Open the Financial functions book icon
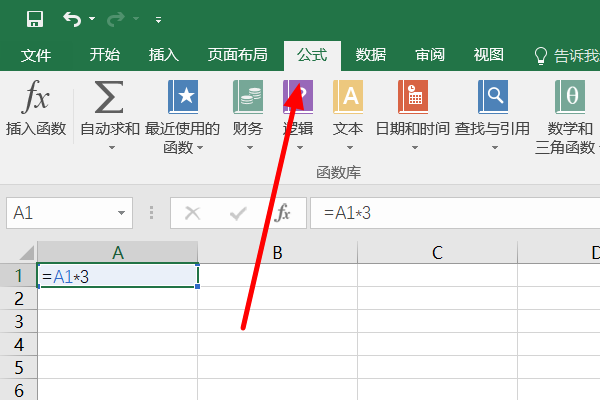Viewport: 600px width, 400px height. coord(248,97)
